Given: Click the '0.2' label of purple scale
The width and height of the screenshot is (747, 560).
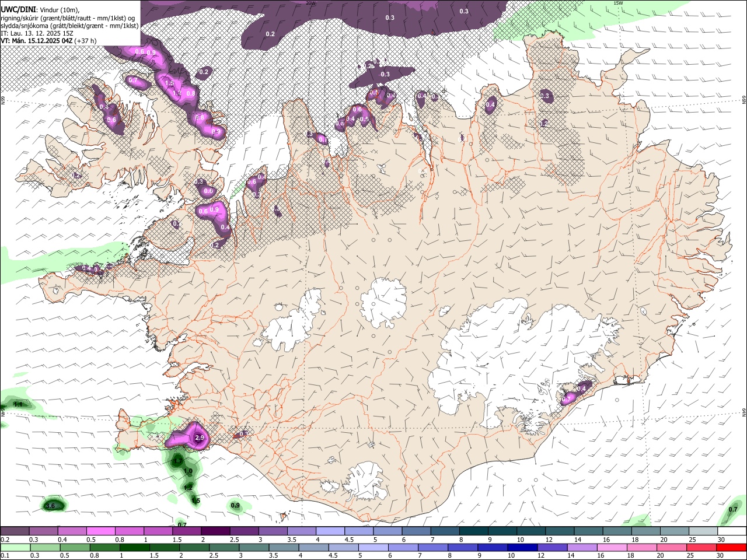Looking at the screenshot, I should tap(5, 540).
